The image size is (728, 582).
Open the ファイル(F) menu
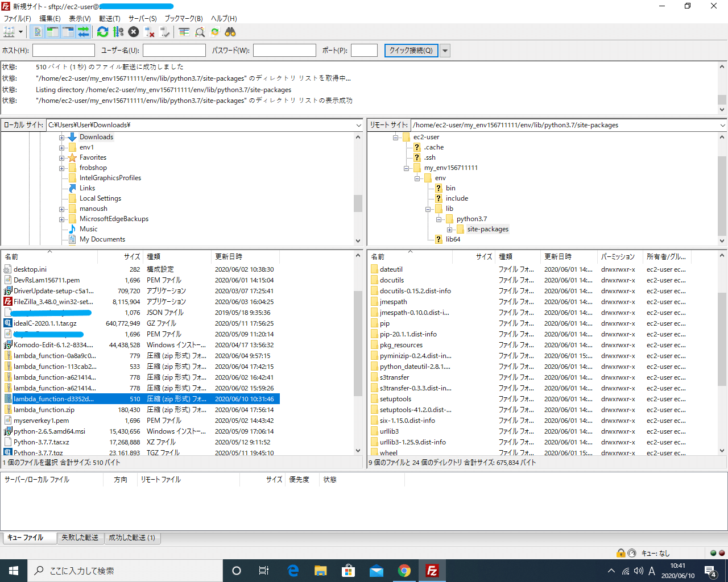pos(18,19)
